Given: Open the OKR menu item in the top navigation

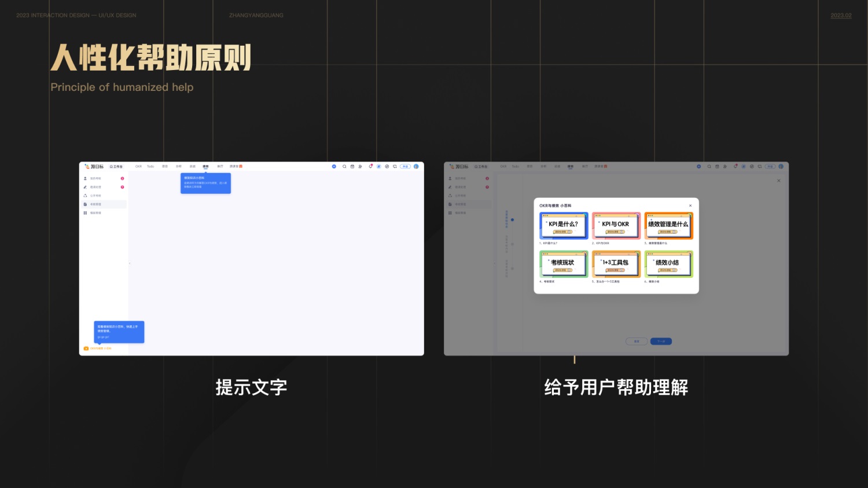Looking at the screenshot, I should click(x=139, y=166).
